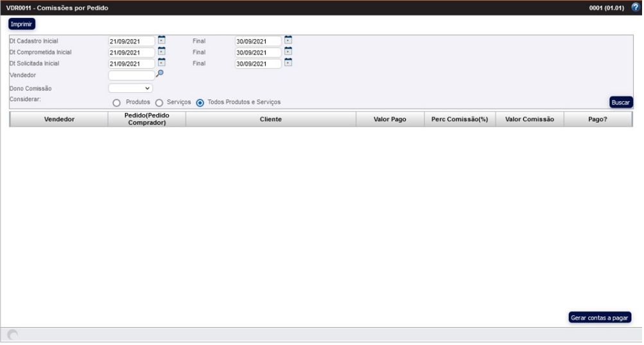Open calendar for Dt Cadastro Final
The height and width of the screenshot is (345, 644).
tap(288, 40)
